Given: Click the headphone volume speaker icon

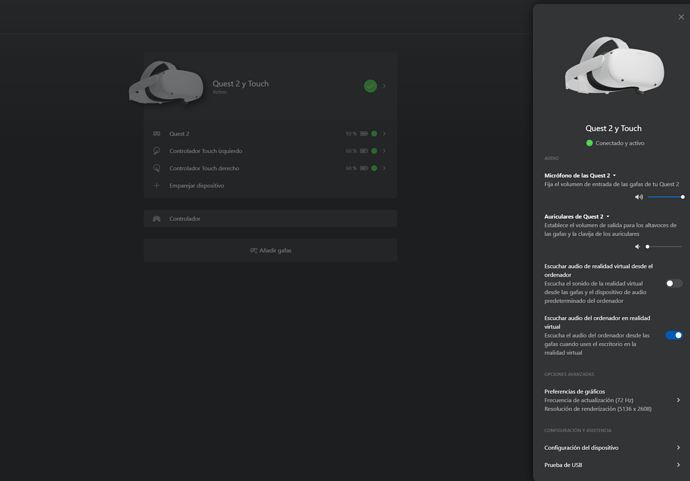Looking at the screenshot, I should point(637,247).
